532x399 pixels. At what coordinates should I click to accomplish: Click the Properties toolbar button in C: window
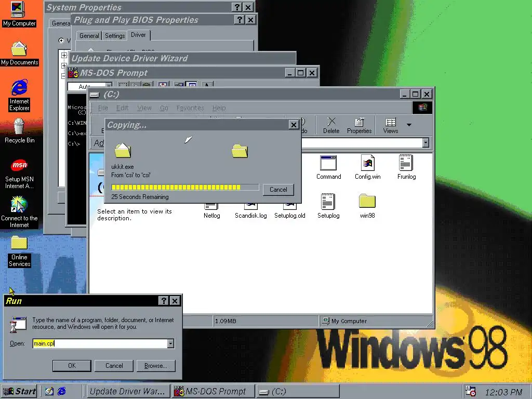tap(359, 126)
